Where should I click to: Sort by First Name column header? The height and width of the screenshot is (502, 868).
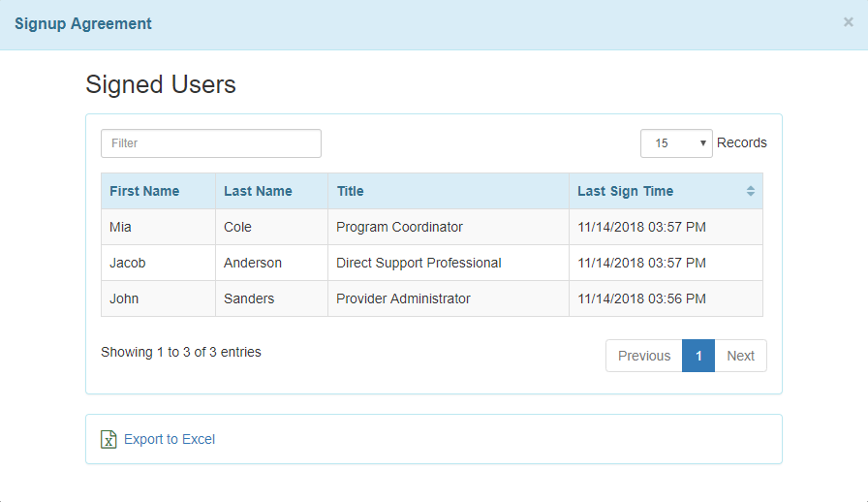coord(144,191)
